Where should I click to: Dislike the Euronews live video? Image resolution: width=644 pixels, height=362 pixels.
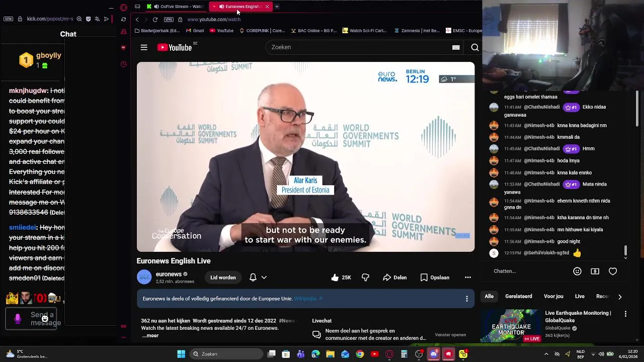click(365, 278)
